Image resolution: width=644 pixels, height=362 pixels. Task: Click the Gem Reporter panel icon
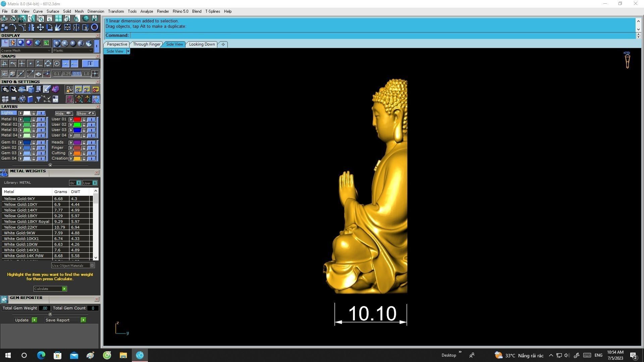(4, 299)
